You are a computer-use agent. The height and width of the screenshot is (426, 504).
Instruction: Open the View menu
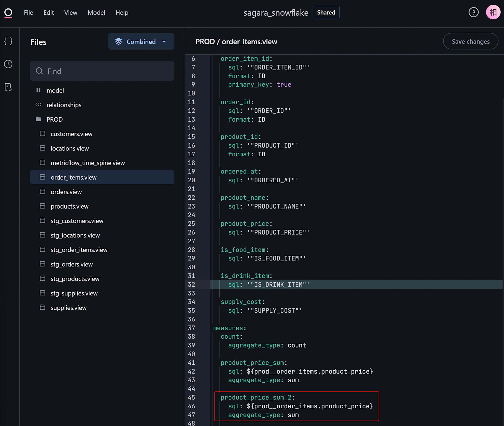click(71, 13)
